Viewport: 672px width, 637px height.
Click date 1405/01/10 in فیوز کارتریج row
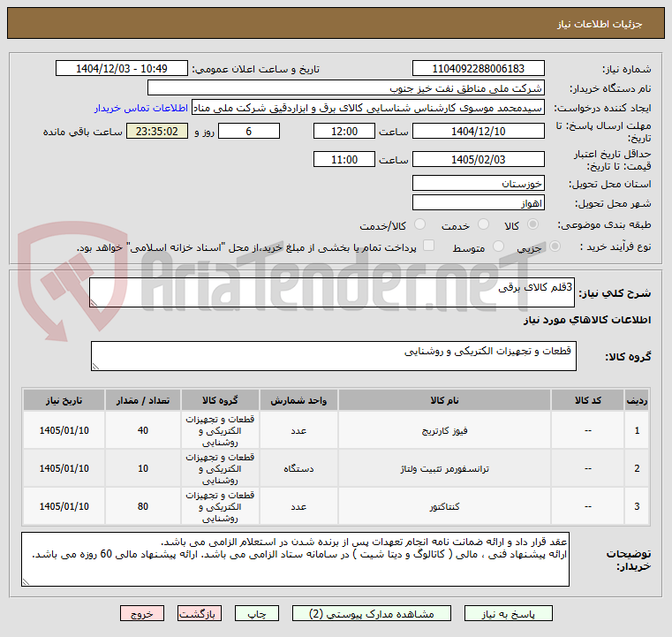coord(64,430)
